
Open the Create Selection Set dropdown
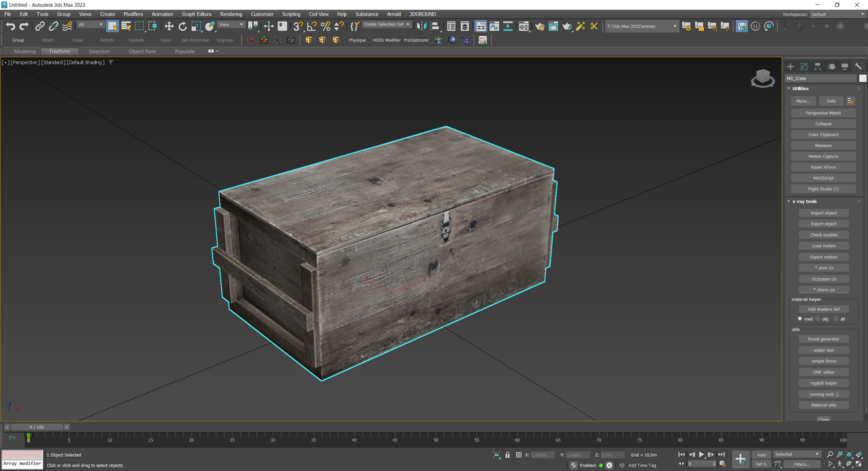(x=387, y=24)
